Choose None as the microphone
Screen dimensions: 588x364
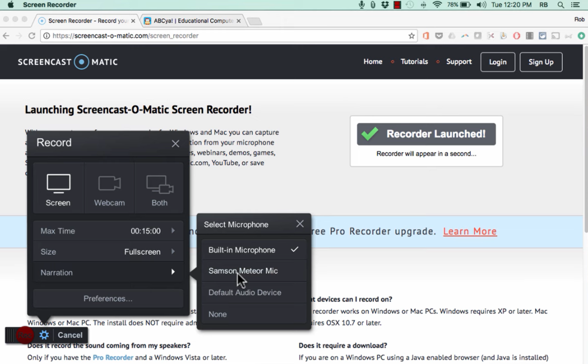[218, 314]
